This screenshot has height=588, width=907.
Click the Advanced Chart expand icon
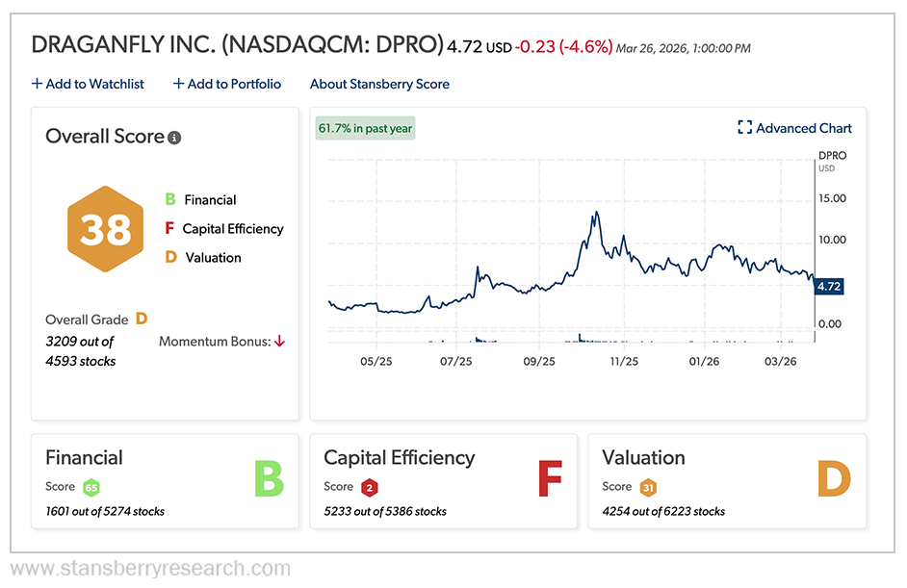(x=744, y=128)
